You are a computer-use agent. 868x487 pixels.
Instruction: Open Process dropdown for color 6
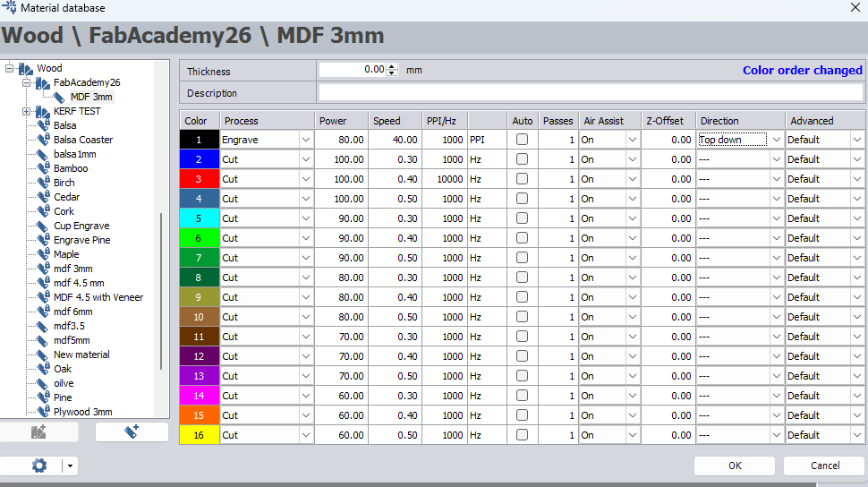point(305,238)
